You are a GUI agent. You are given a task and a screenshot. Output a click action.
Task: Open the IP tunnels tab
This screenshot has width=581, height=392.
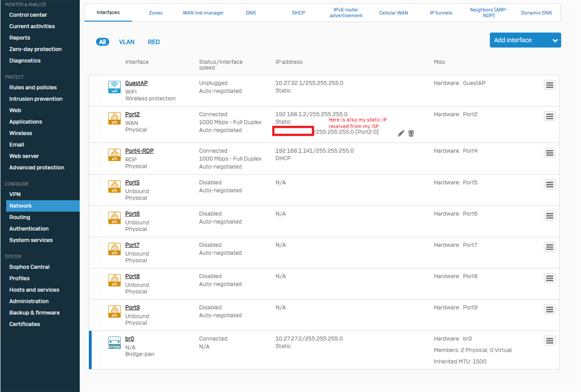coord(441,13)
